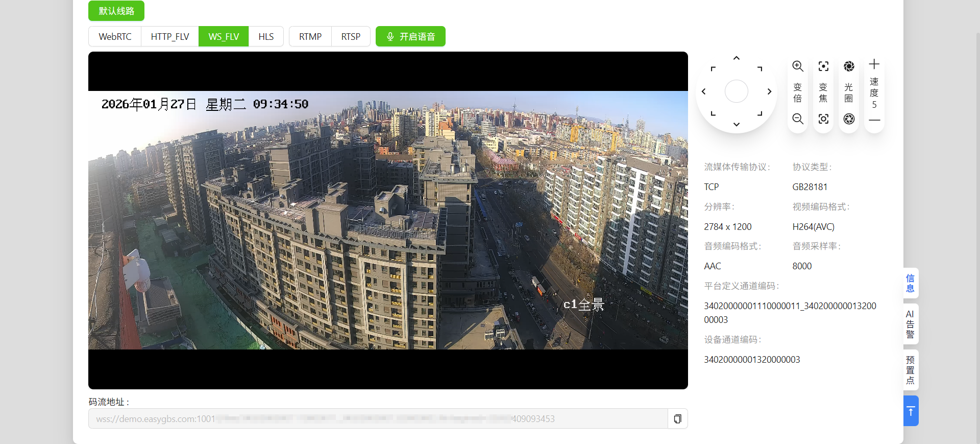980x444 pixels.
Task: Click the 码流地址 input field
Action: point(378,419)
